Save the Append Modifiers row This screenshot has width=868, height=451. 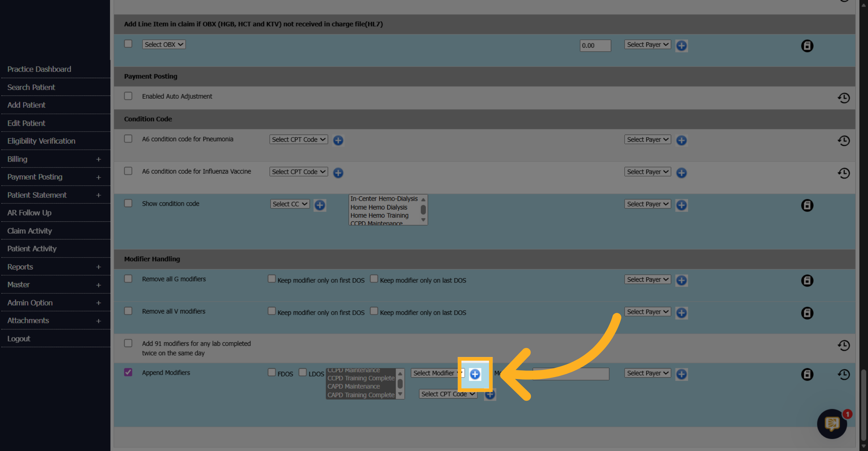(x=807, y=374)
